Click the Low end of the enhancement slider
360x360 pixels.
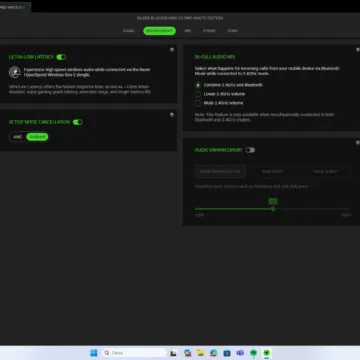pyautogui.click(x=199, y=215)
